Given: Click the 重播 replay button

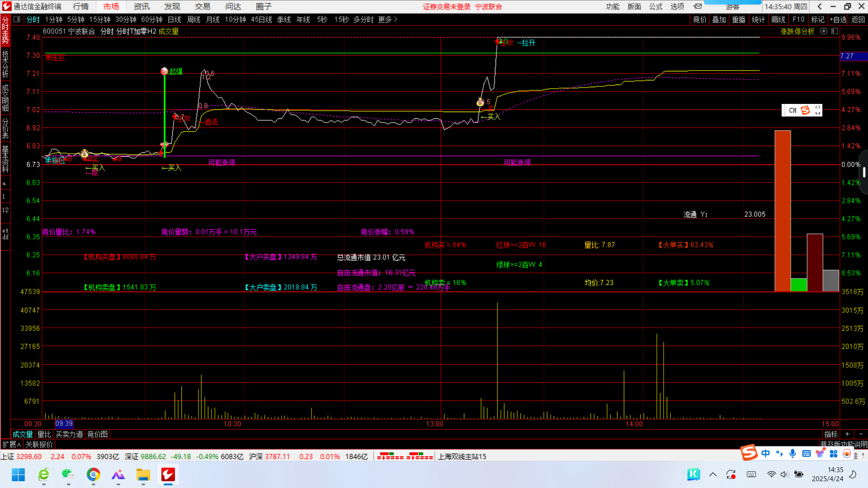Looking at the screenshot, I should 739,19.
